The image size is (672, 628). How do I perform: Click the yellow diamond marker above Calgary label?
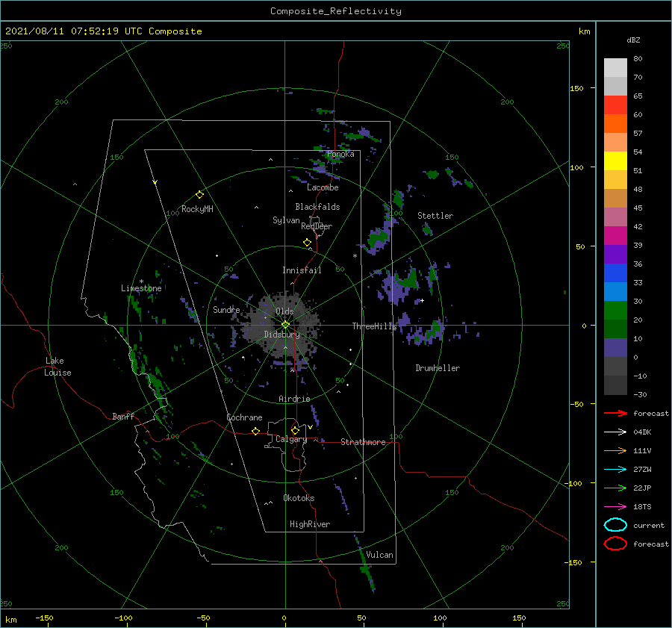[x=295, y=430]
